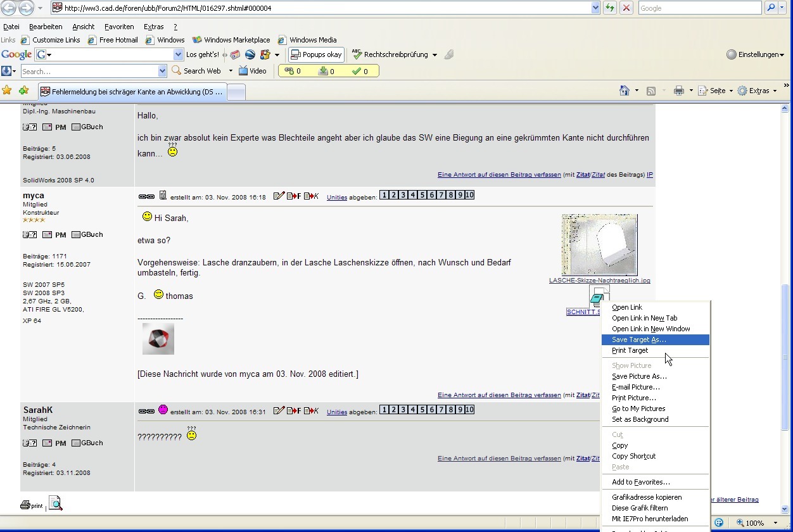
Task: Click the Video TV icon
Action: pyautogui.click(x=243, y=71)
